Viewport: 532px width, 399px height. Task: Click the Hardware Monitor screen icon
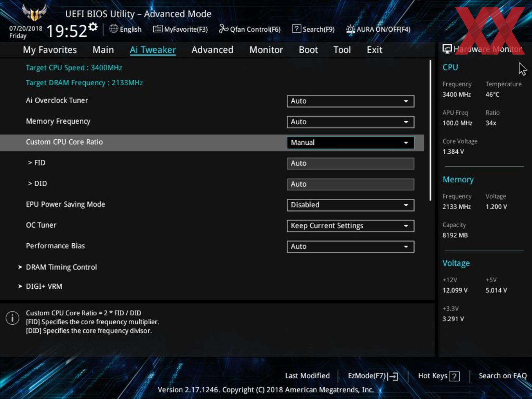click(x=447, y=49)
